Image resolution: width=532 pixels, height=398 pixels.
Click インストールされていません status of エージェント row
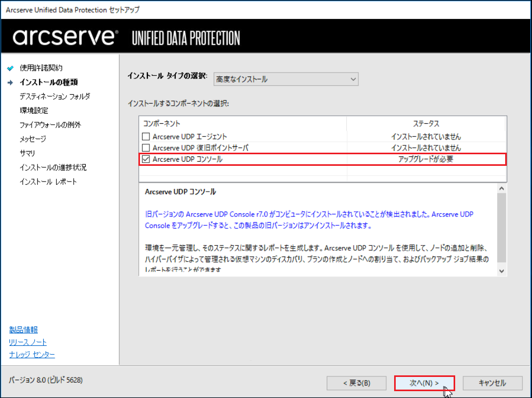click(x=426, y=136)
